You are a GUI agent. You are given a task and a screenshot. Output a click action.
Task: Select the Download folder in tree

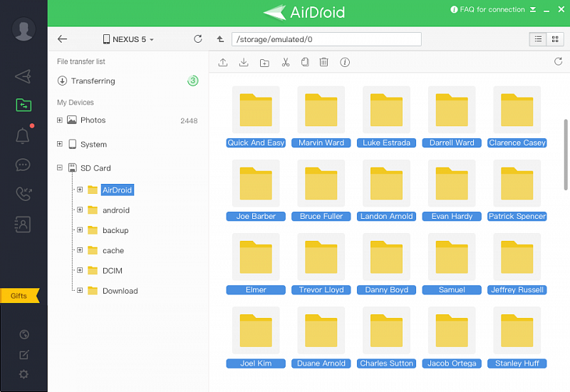click(120, 291)
